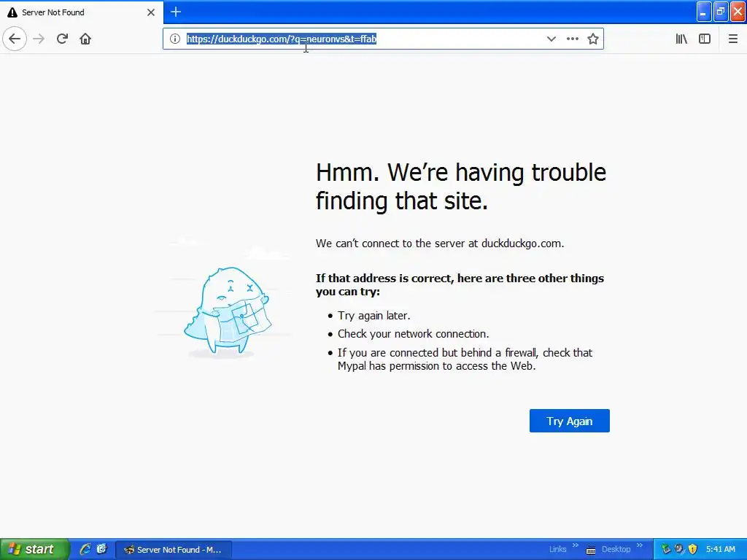Viewport: 747px width, 560px height.
Task: Click the security shield tray icon
Action: click(692, 549)
